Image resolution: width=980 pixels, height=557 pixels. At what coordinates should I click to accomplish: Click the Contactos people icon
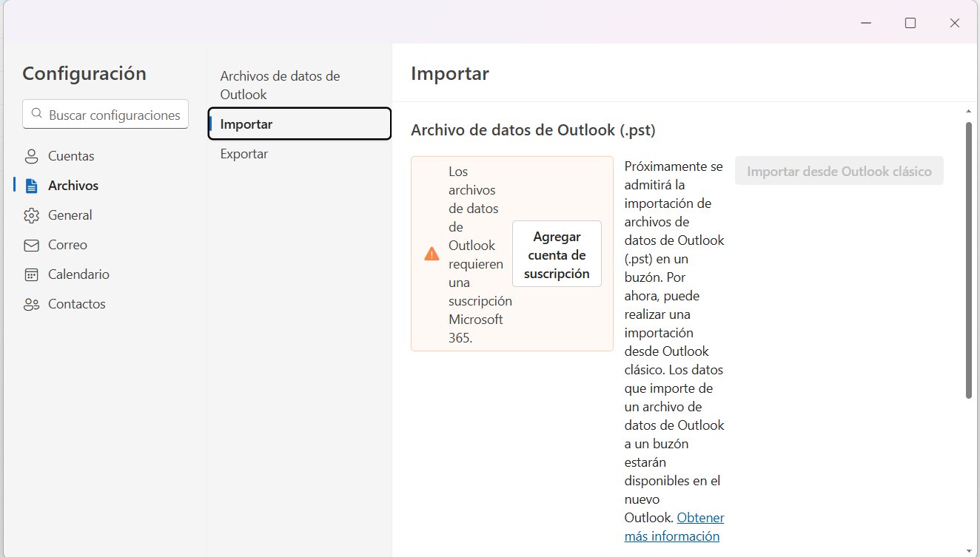pyautogui.click(x=31, y=303)
